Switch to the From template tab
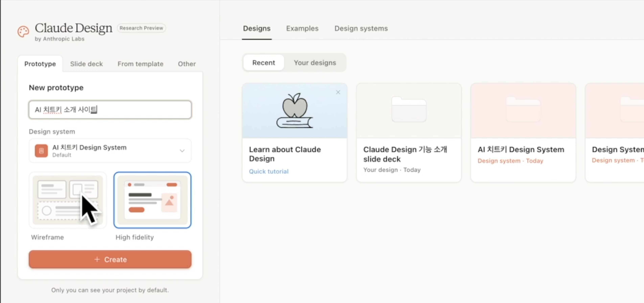This screenshot has width=644, height=303. 141,64
